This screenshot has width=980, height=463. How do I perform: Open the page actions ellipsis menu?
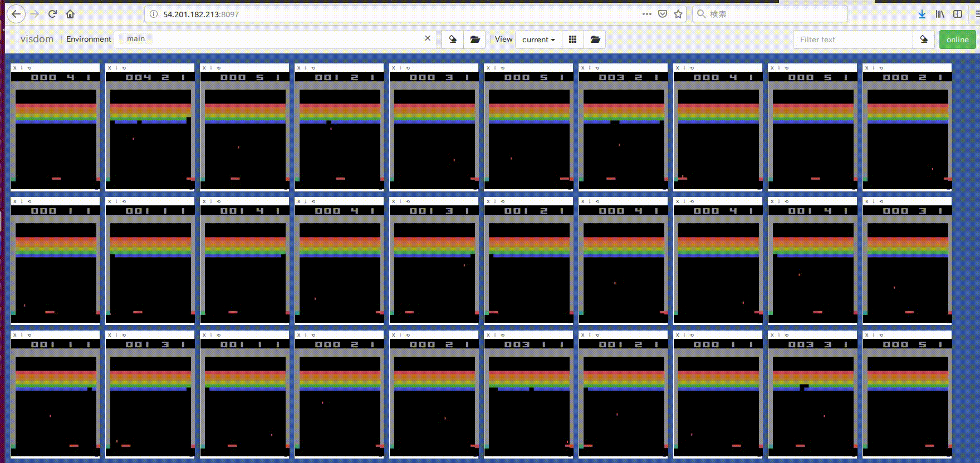point(646,14)
